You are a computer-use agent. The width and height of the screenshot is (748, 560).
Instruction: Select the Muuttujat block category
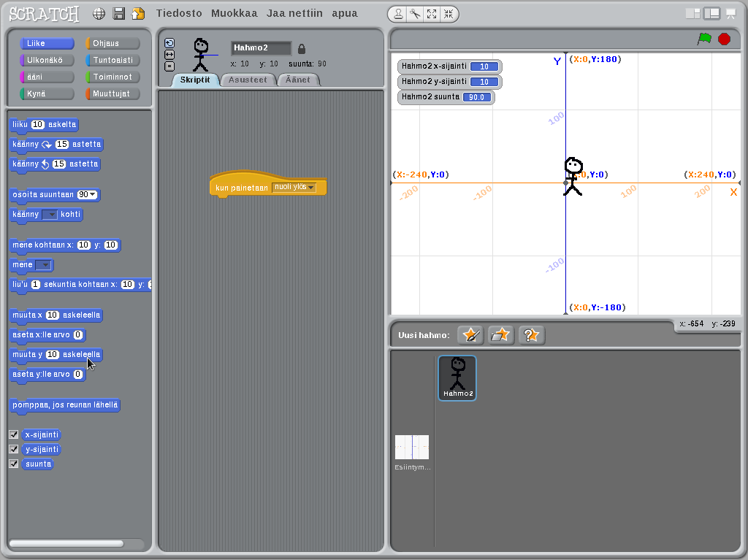pos(112,94)
